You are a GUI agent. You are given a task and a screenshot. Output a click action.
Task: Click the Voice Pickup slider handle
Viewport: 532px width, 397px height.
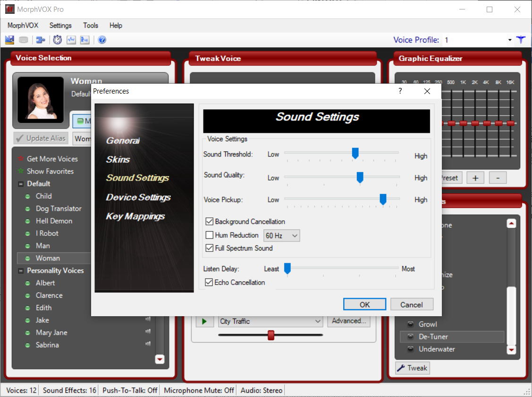(383, 199)
